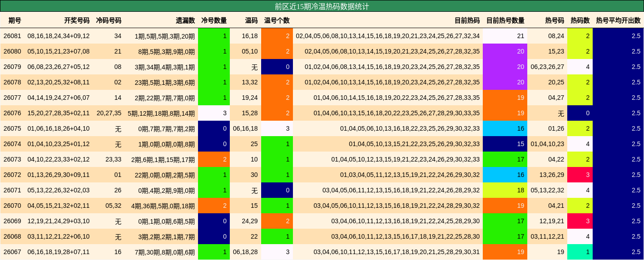Click the 热号平均开出数 column header
644x260 pixels.
click(618, 20)
